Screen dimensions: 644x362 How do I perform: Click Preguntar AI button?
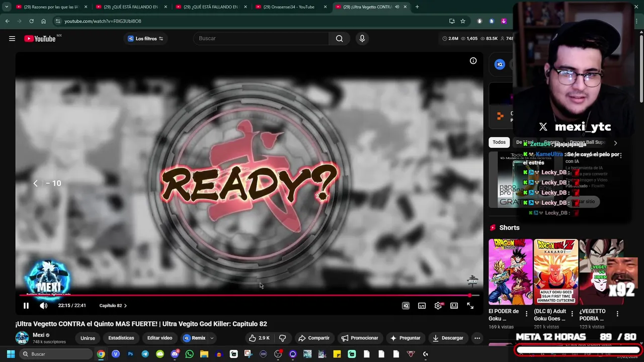pyautogui.click(x=405, y=338)
